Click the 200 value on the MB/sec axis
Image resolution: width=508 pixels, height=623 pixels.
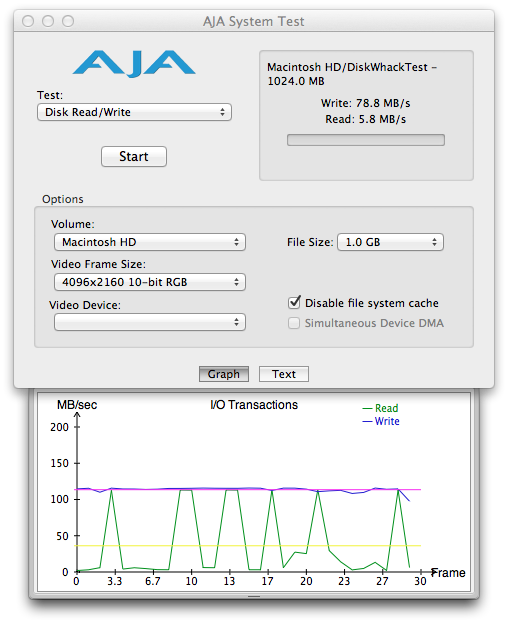click(60, 427)
